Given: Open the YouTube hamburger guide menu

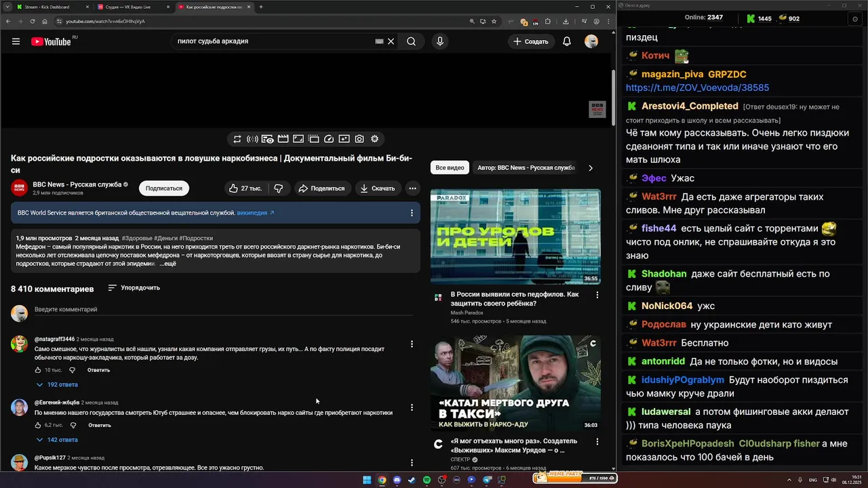Looking at the screenshot, I should (16, 41).
